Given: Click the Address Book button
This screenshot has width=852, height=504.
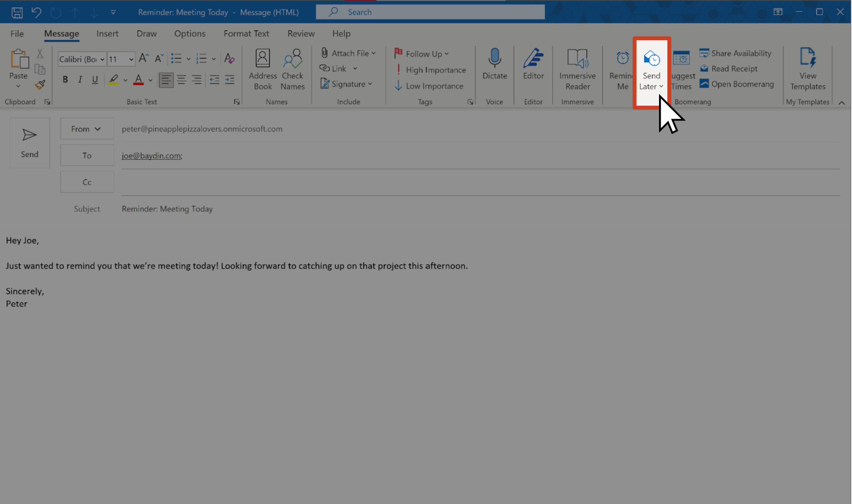Looking at the screenshot, I should click(x=262, y=68).
